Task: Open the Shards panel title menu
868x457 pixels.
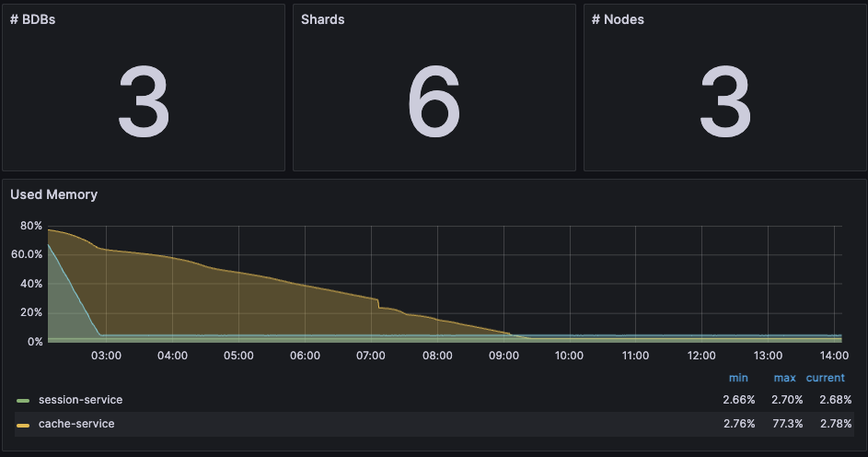Action: coord(323,19)
